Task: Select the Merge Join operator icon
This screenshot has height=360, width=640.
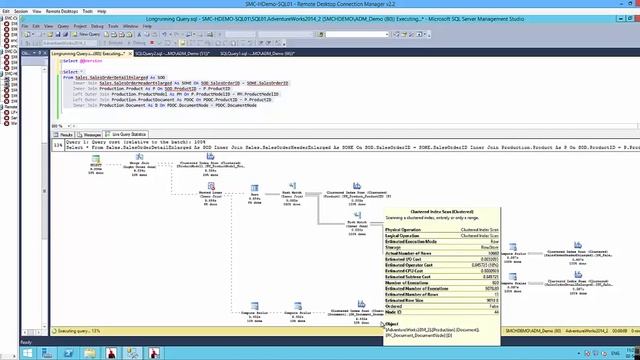Action: click(139, 157)
